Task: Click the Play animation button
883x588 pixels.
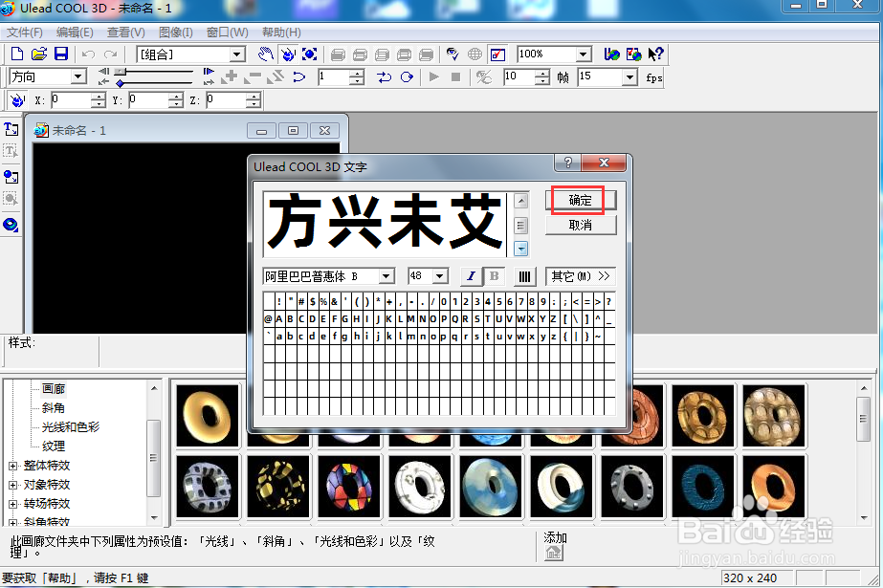Action: click(433, 77)
